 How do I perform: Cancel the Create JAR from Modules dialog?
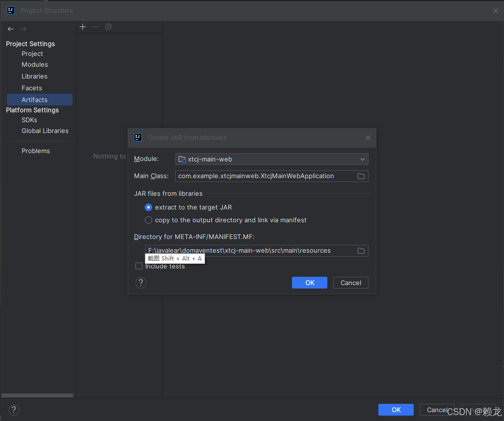(350, 283)
